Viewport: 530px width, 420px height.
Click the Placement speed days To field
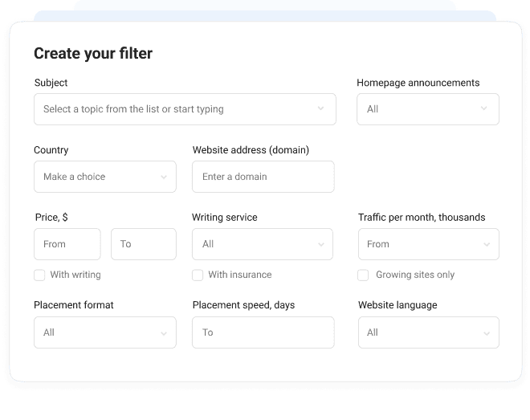click(263, 332)
